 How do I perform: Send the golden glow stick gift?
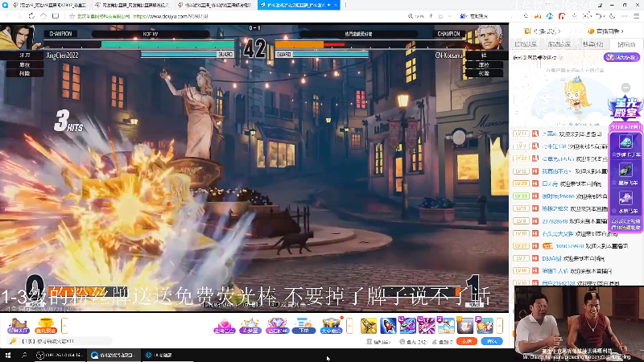pyautogui.click(x=369, y=326)
